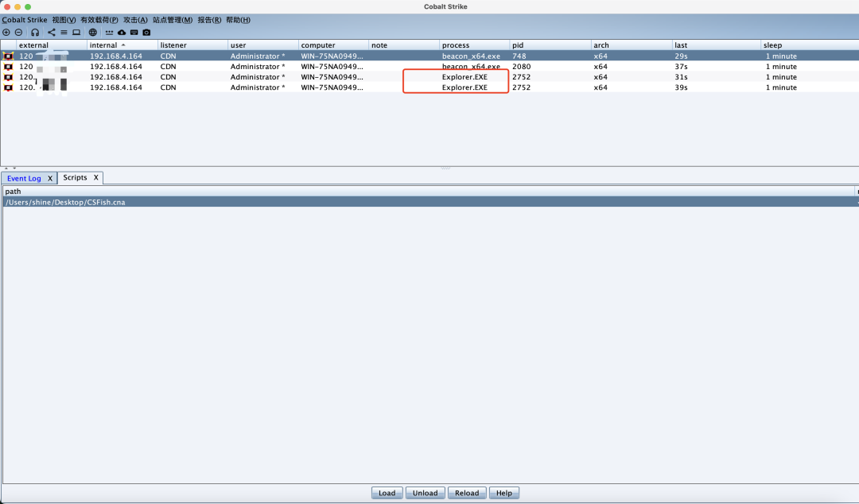Click the connect to team server plus icon
The image size is (859, 504).
6,33
